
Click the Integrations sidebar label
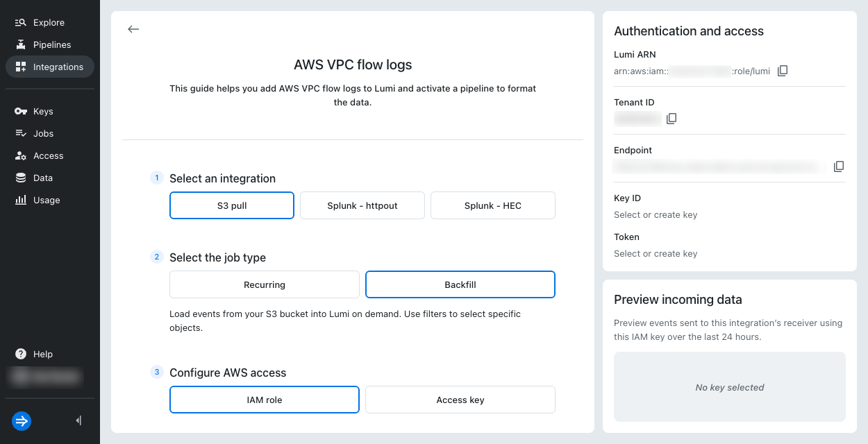[58, 67]
